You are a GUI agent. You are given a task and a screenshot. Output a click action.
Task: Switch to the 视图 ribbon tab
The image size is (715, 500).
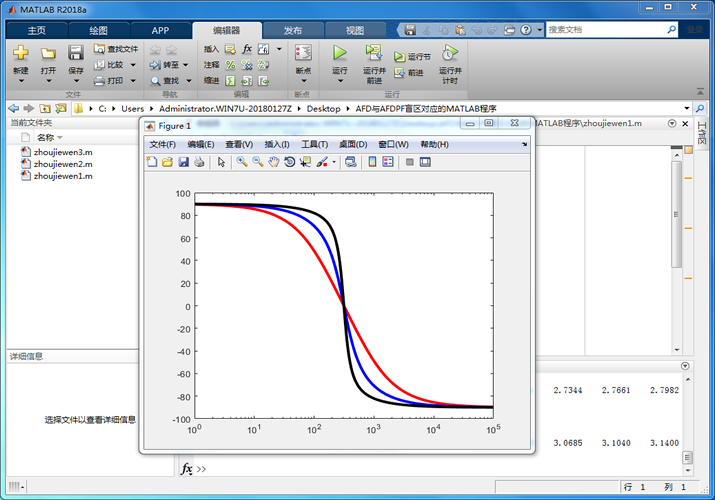pyautogui.click(x=355, y=31)
